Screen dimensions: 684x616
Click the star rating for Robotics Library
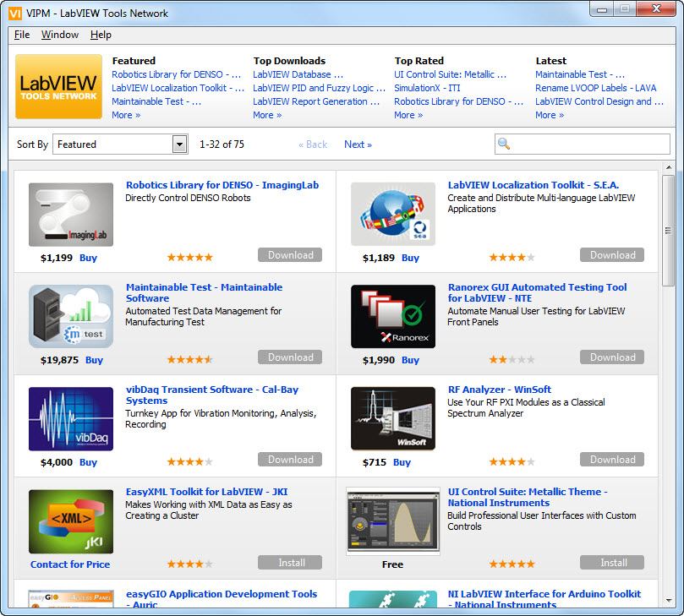point(189,257)
